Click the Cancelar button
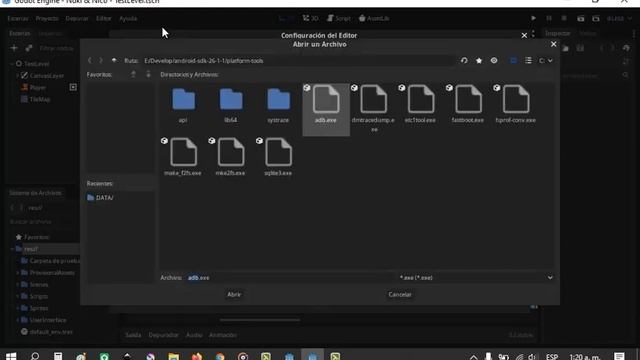 400,294
